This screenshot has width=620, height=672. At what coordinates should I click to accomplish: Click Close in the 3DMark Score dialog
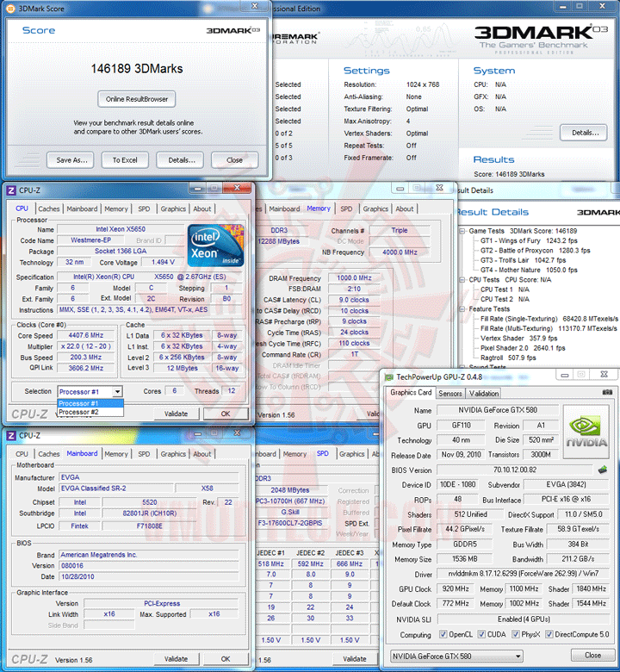234,160
